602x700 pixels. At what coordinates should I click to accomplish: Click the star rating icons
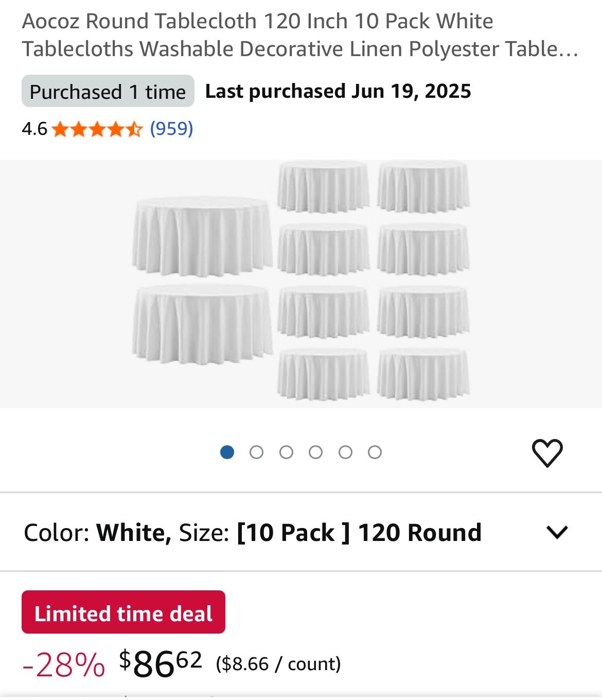tap(97, 129)
